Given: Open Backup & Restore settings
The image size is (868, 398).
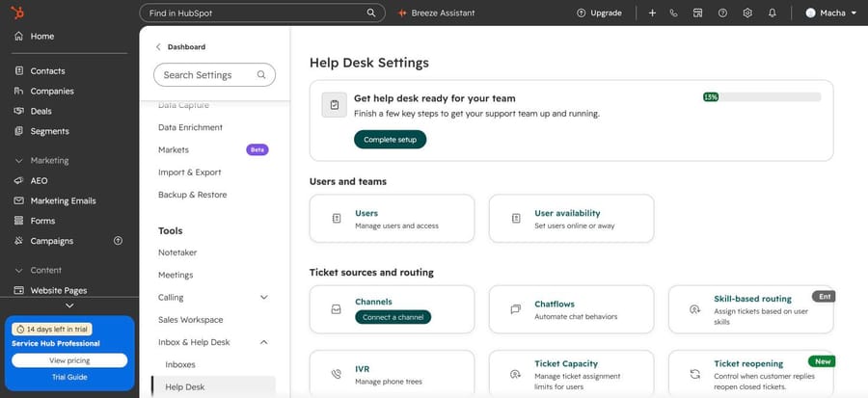Looking at the screenshot, I should [192, 195].
